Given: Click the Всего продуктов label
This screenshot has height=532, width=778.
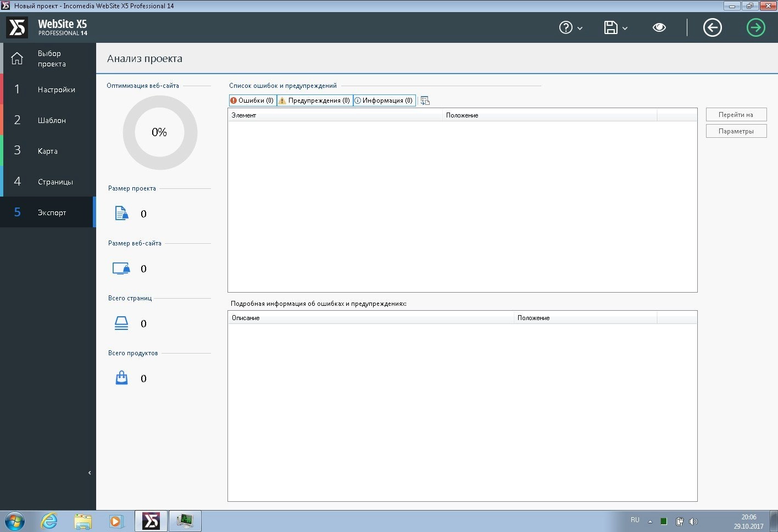Looking at the screenshot, I should pyautogui.click(x=133, y=353).
